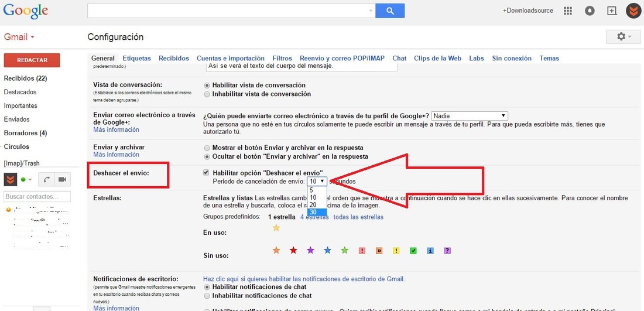The height and width of the screenshot is (311, 644).
Task: Open Recibidos (22) in sidebar
Action: click(25, 78)
